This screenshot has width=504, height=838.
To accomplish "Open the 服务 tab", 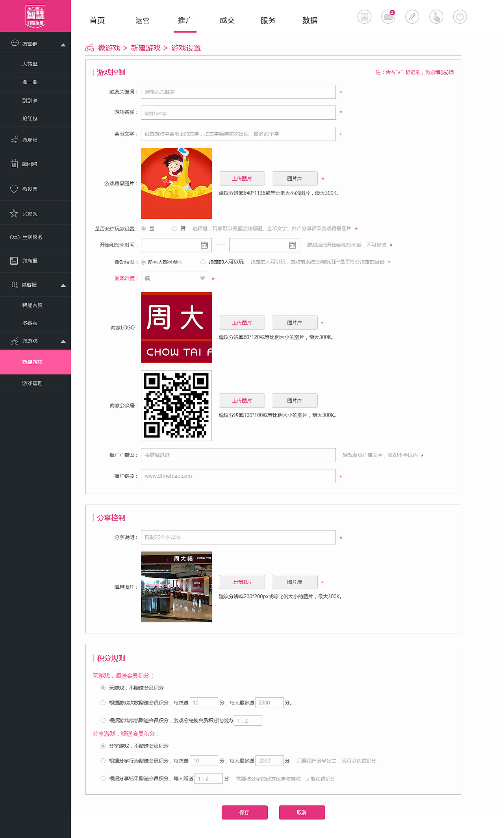I will [268, 20].
